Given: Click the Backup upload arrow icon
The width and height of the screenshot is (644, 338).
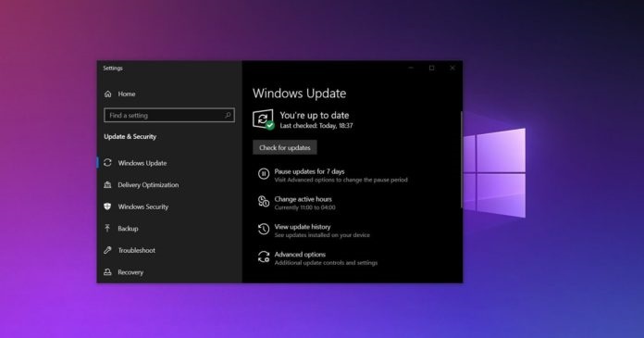Looking at the screenshot, I should coord(107,228).
